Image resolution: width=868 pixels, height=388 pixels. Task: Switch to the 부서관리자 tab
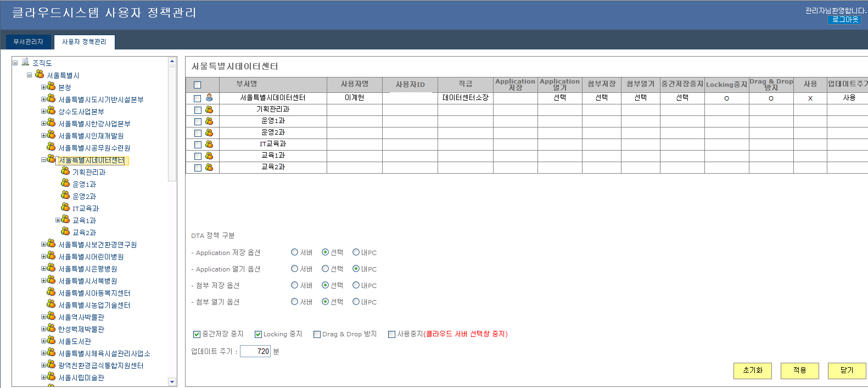28,42
